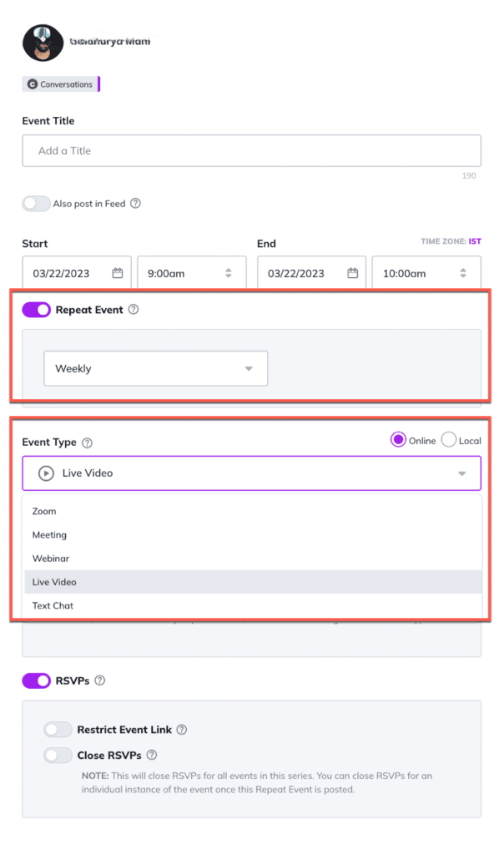Click the help icon beside Also post in Feed
Viewport: 504px width, 855px height.
coord(136,204)
